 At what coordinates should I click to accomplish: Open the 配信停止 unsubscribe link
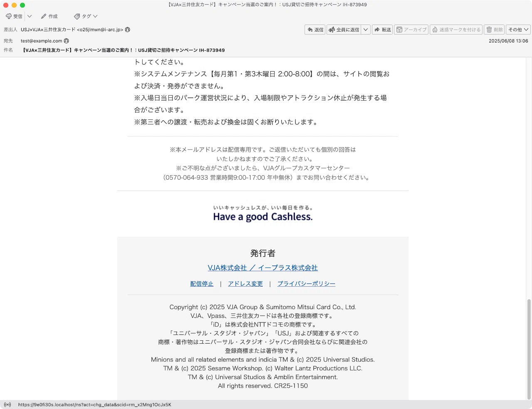tap(202, 284)
